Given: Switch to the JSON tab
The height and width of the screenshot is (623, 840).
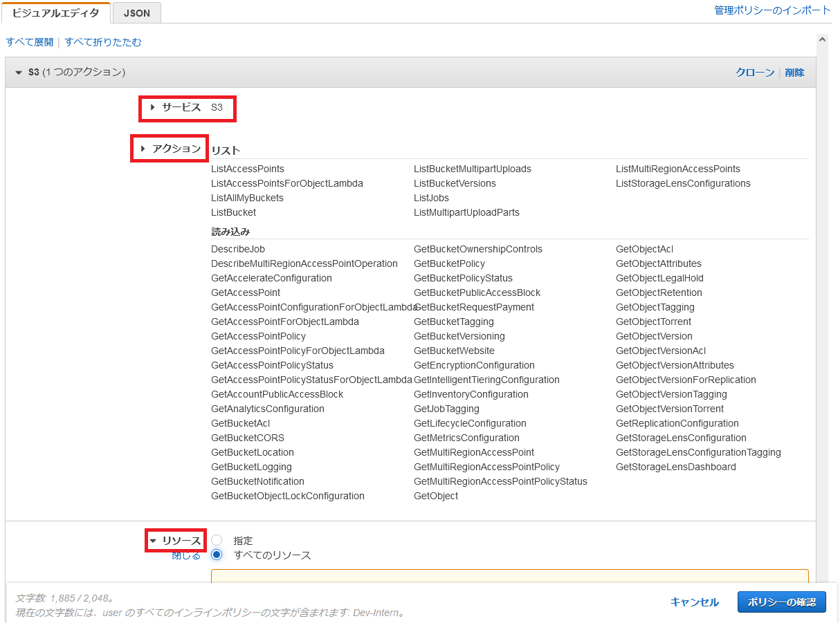Looking at the screenshot, I should coord(137,12).
